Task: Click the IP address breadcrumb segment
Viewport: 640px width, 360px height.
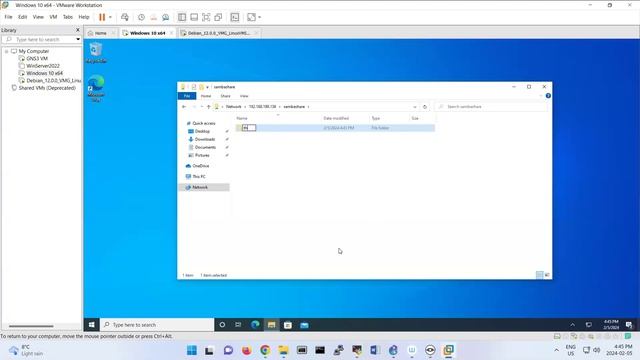Action: click(262, 107)
